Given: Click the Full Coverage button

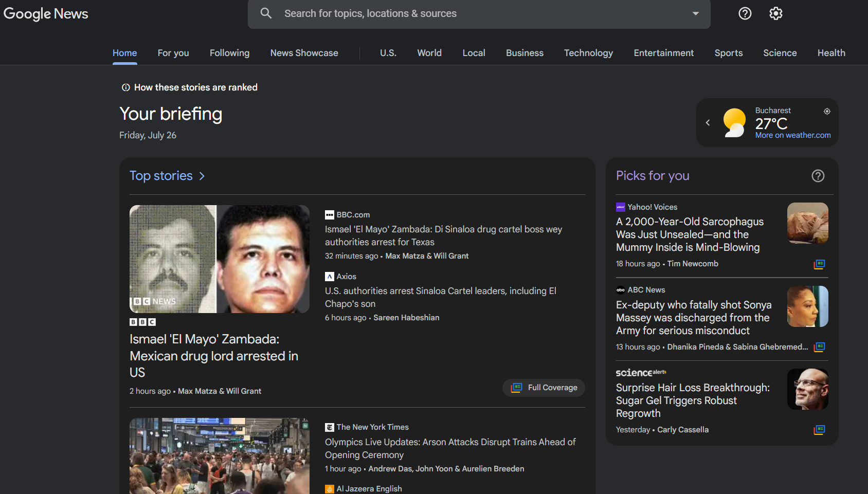Looking at the screenshot, I should click(544, 388).
